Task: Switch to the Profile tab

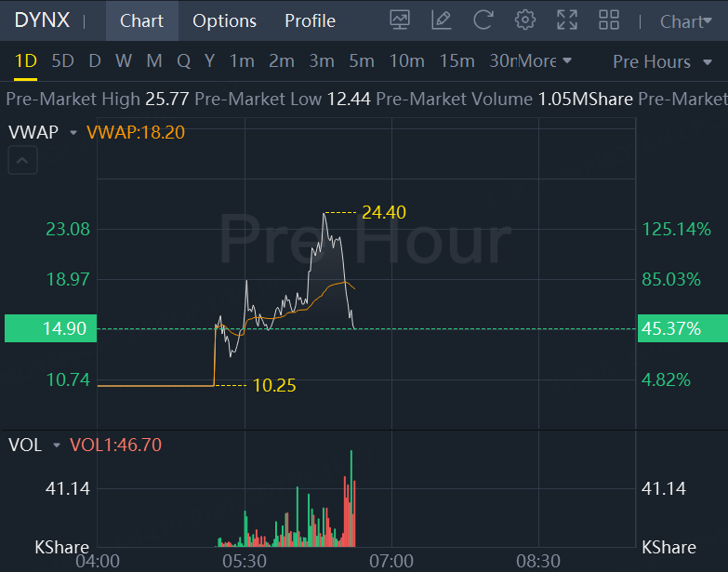Action: click(x=310, y=20)
